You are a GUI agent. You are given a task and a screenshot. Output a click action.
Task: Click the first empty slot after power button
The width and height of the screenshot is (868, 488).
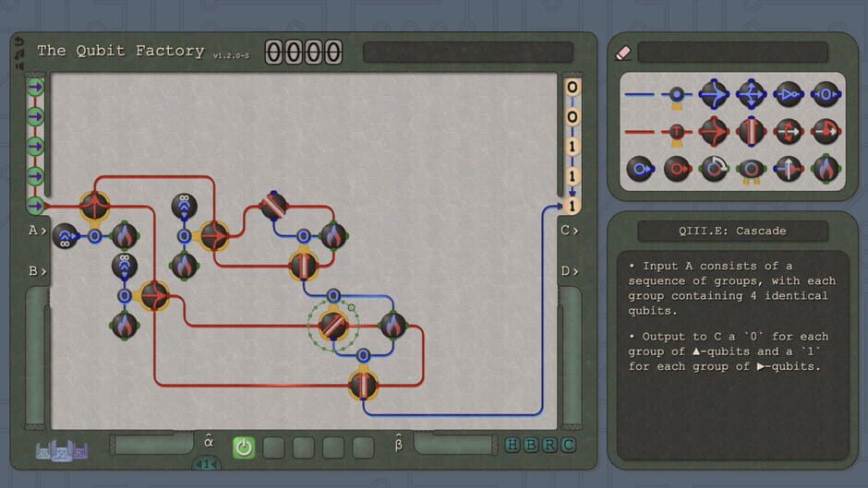(x=273, y=447)
